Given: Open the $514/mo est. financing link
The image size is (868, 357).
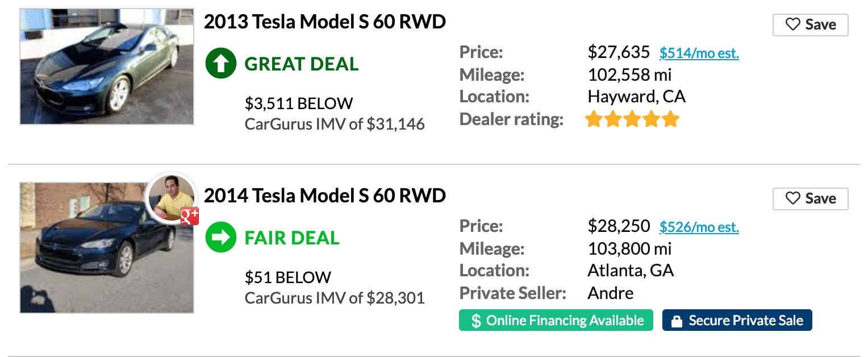Looking at the screenshot, I should pyautogui.click(x=699, y=53).
